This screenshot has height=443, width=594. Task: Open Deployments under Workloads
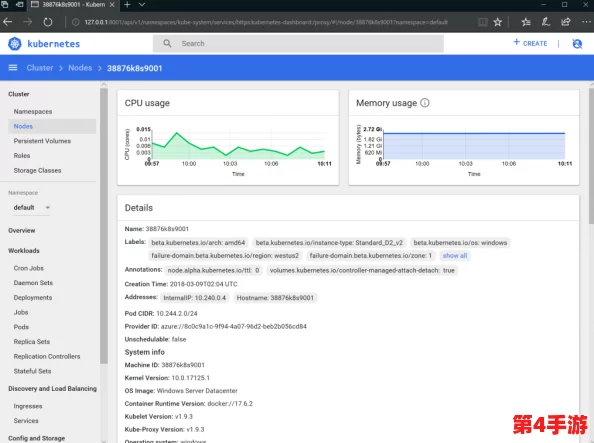pyautogui.click(x=33, y=298)
